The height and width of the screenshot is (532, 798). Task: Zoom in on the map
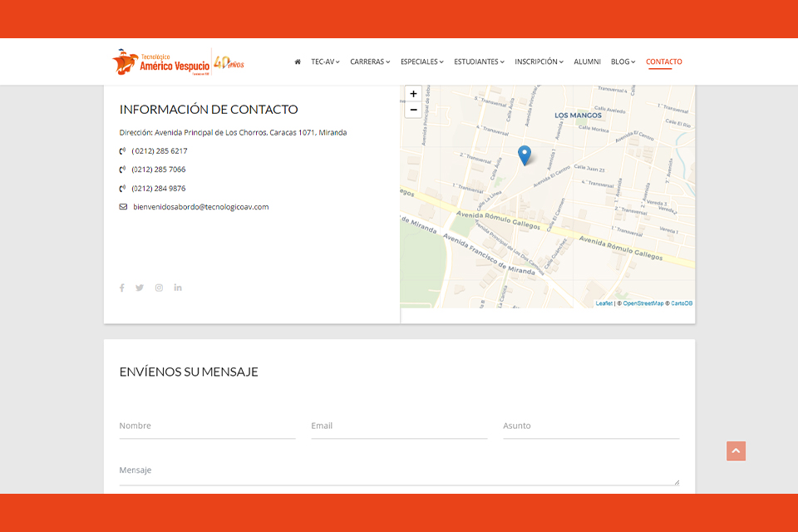click(413, 94)
